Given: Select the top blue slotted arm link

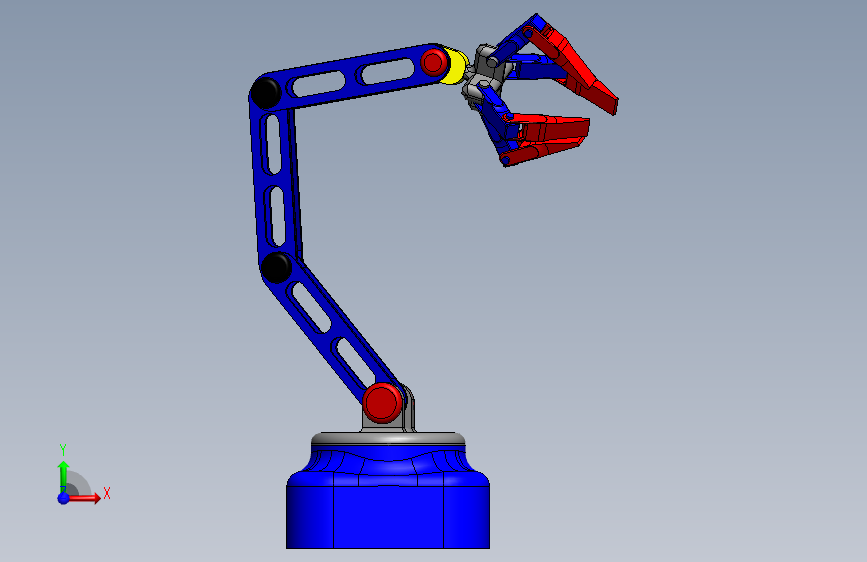Looking at the screenshot, I should [x=354, y=76].
